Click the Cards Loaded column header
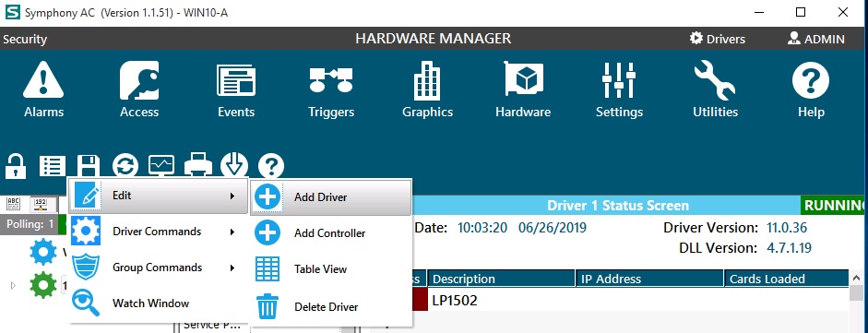Viewport: 868px width, 333px height. click(x=787, y=279)
